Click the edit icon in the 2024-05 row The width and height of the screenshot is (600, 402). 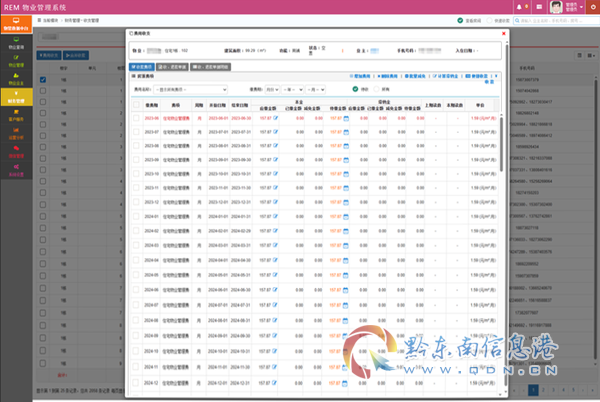[x=275, y=275]
